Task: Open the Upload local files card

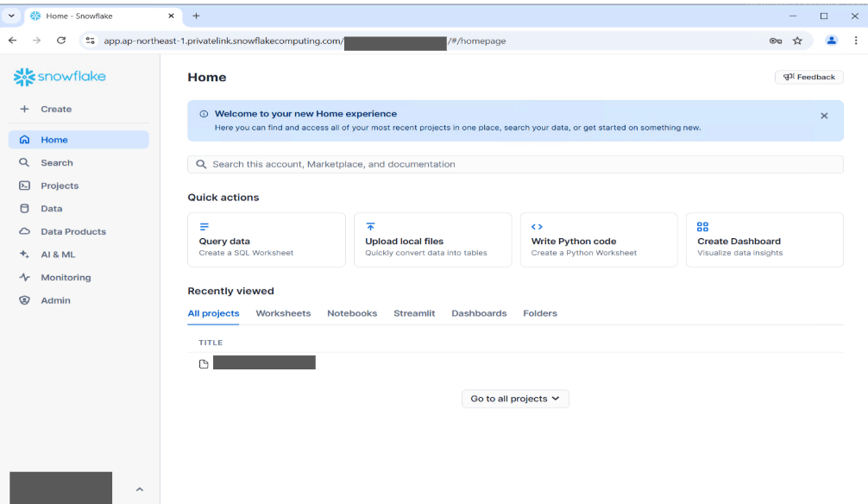Action: (x=432, y=240)
